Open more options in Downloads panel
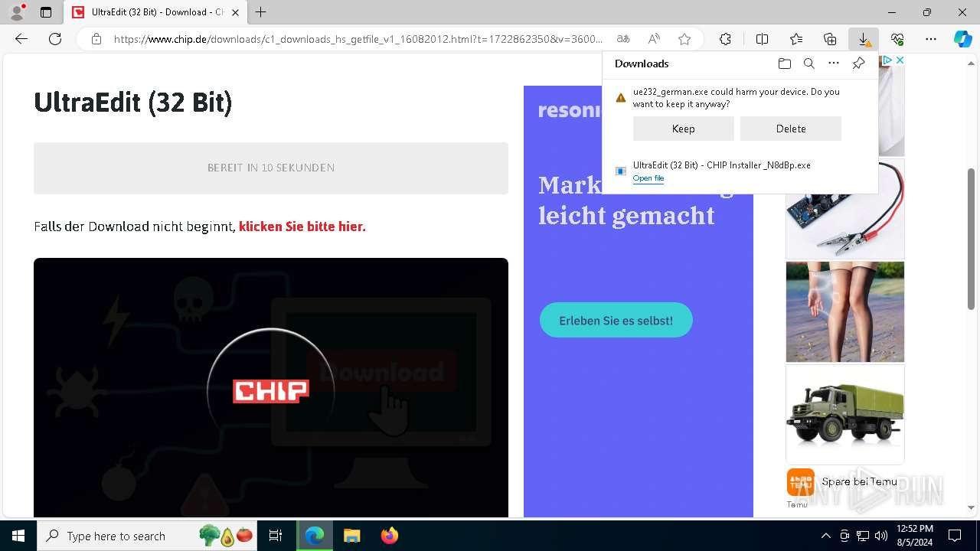This screenshot has width=980, height=551. click(x=834, y=64)
